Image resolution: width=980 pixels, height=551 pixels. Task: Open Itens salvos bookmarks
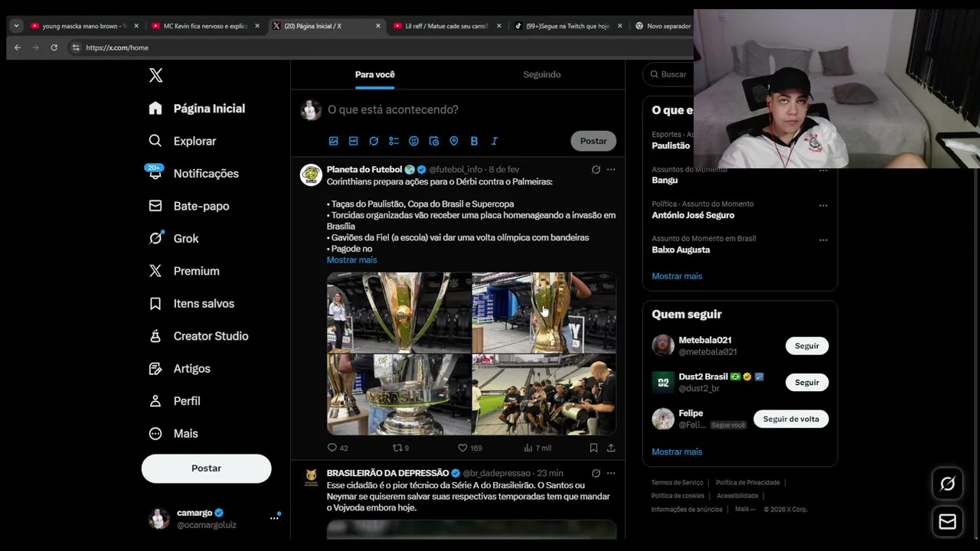[191, 304]
